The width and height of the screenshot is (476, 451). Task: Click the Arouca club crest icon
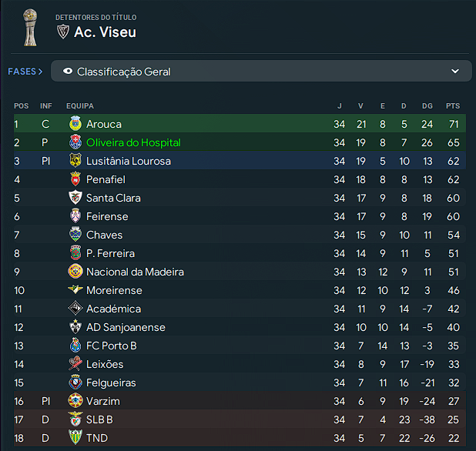(75, 123)
